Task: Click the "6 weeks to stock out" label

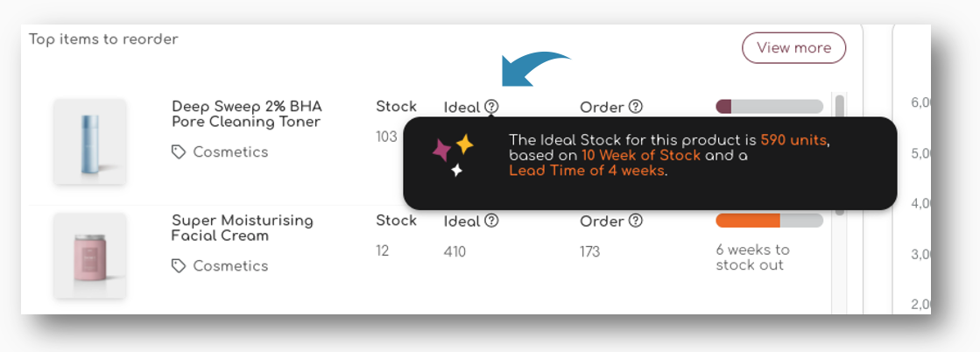Action: point(752,257)
